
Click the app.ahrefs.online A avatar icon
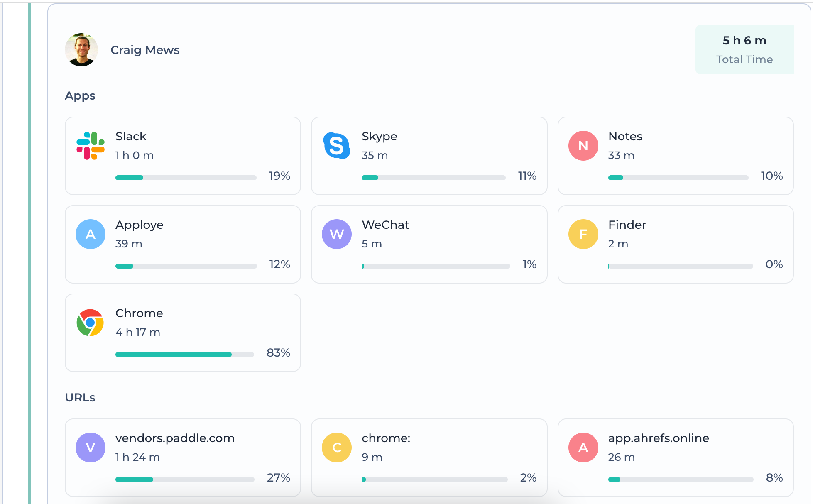coord(583,448)
